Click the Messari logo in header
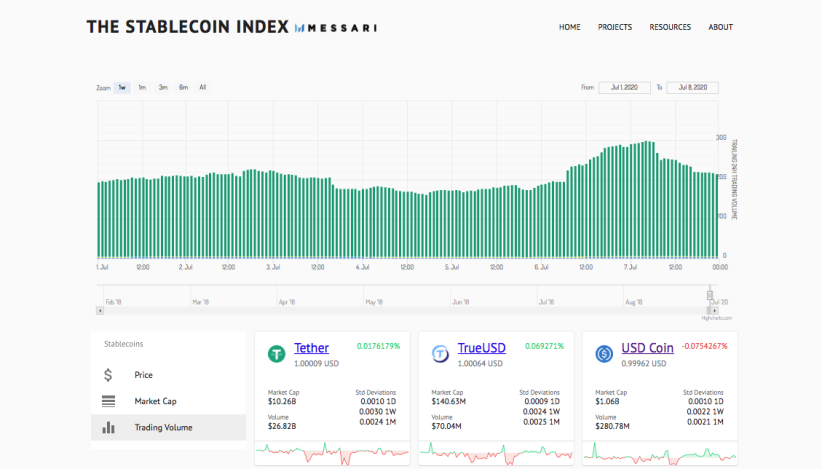 336,28
